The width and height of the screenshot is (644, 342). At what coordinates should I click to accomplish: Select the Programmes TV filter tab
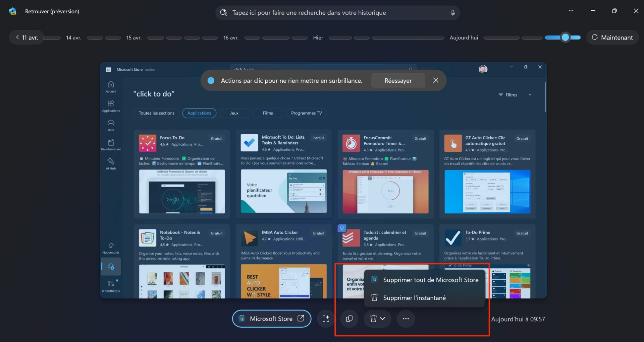pos(306,113)
